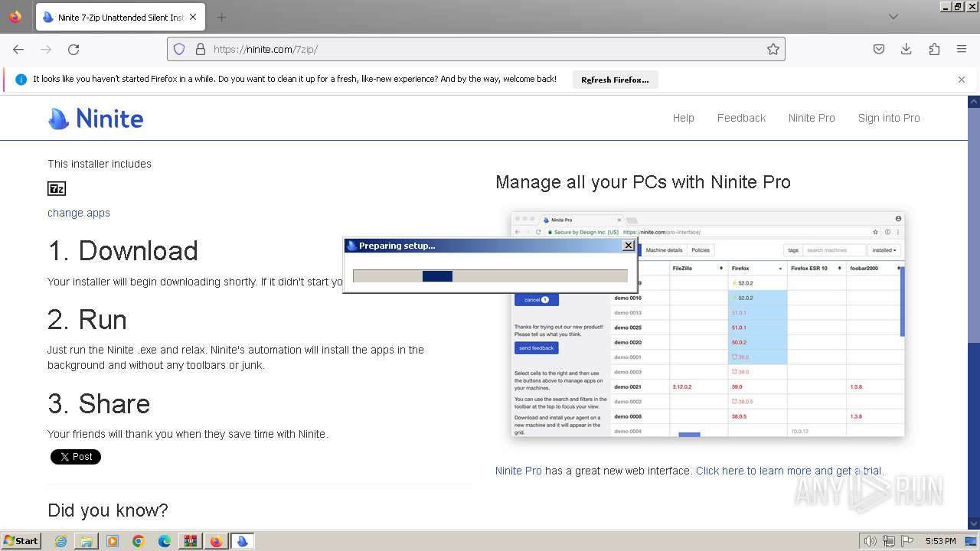Open the Feedback menu link
The width and height of the screenshot is (980, 551).
coord(741,118)
